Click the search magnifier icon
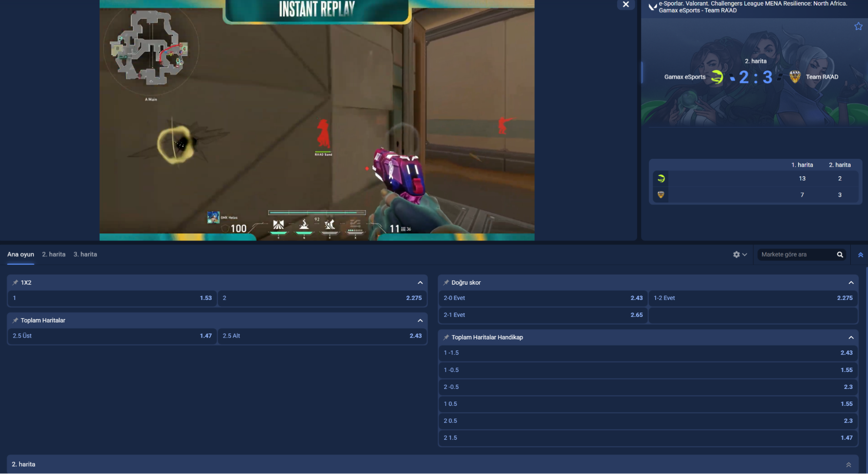 pos(840,255)
